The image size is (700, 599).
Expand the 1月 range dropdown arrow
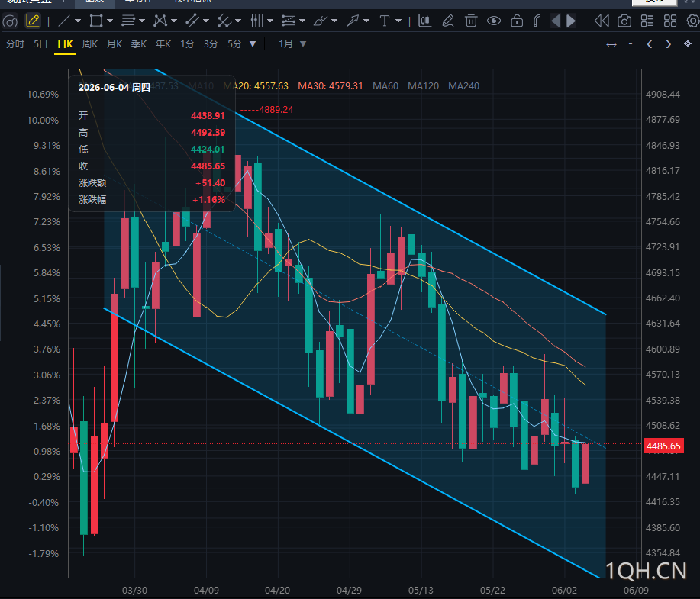point(303,44)
